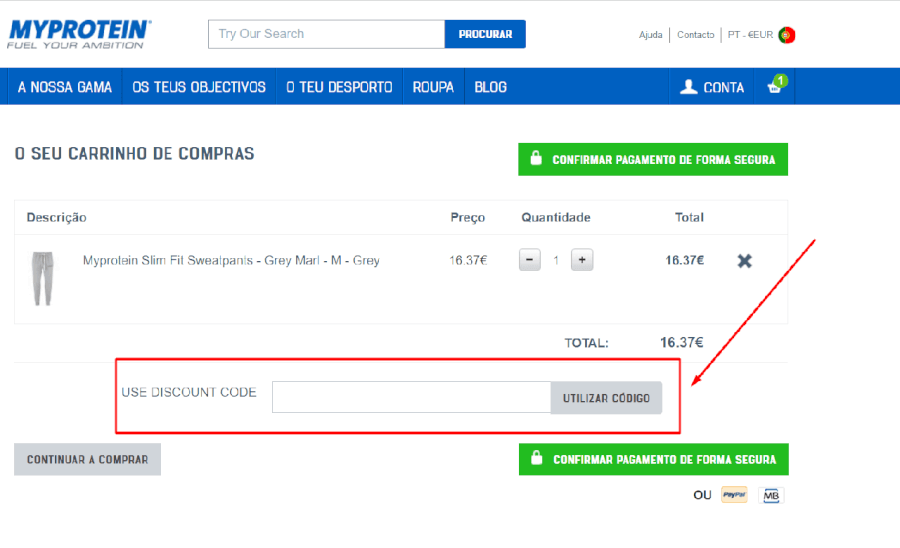Image resolution: width=900 pixels, height=548 pixels.
Task: Decrease quantity with the minus button
Action: 530,260
